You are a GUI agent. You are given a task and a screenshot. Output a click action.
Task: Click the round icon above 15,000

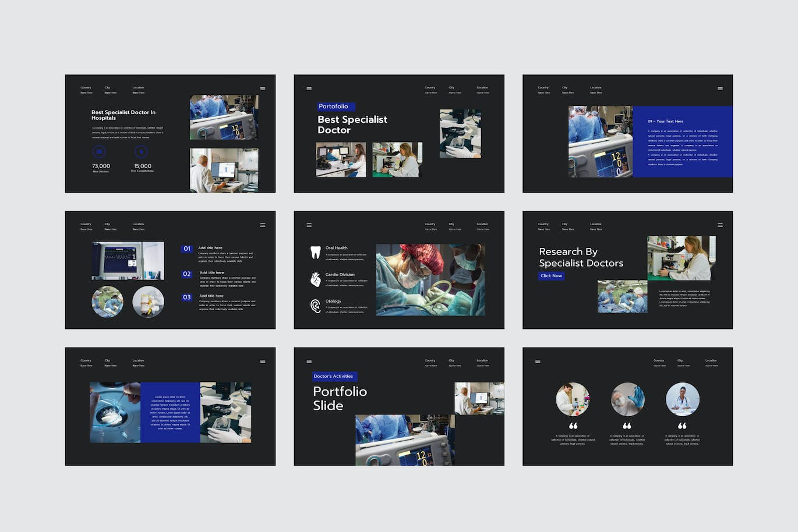point(141,152)
